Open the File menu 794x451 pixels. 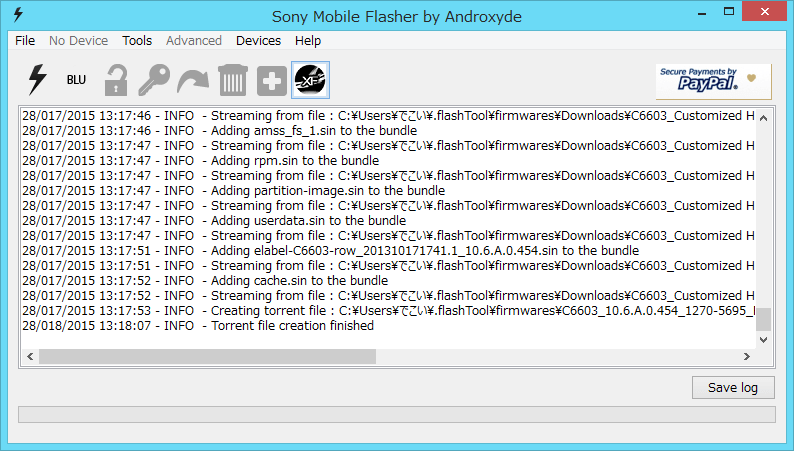pyautogui.click(x=25, y=40)
